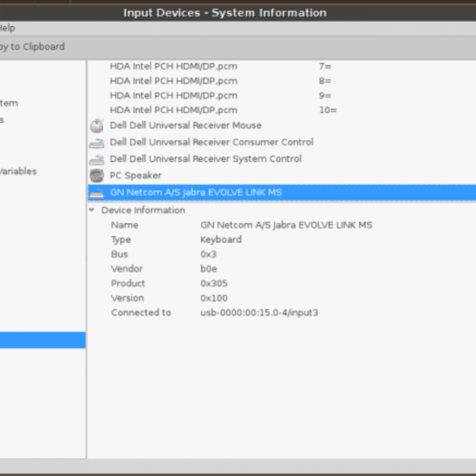Click the Name field value in details
The height and width of the screenshot is (476, 476).
[x=286, y=225]
